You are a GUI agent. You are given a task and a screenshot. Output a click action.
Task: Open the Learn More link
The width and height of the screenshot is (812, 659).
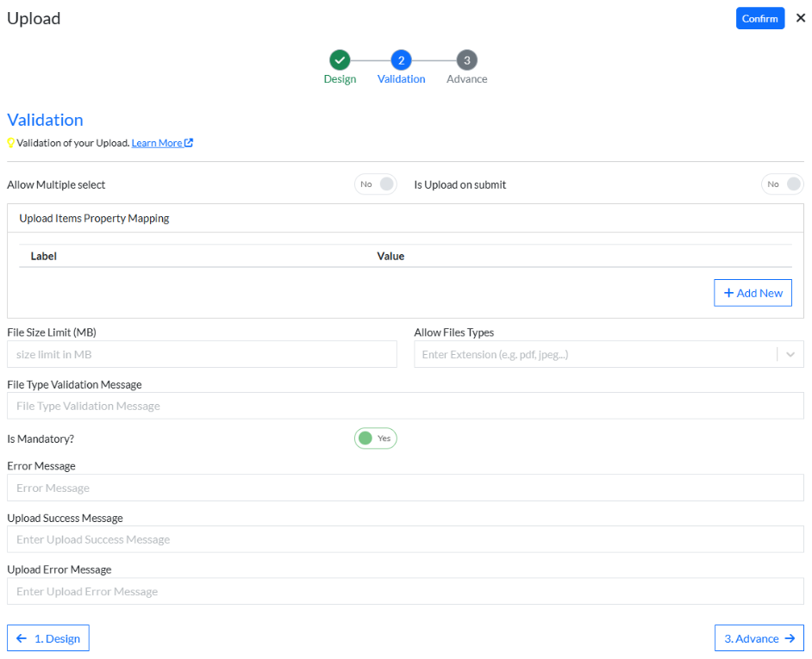(157, 143)
